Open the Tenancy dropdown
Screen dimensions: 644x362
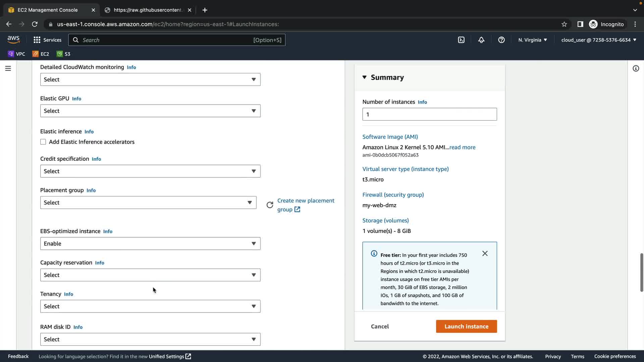(x=150, y=306)
